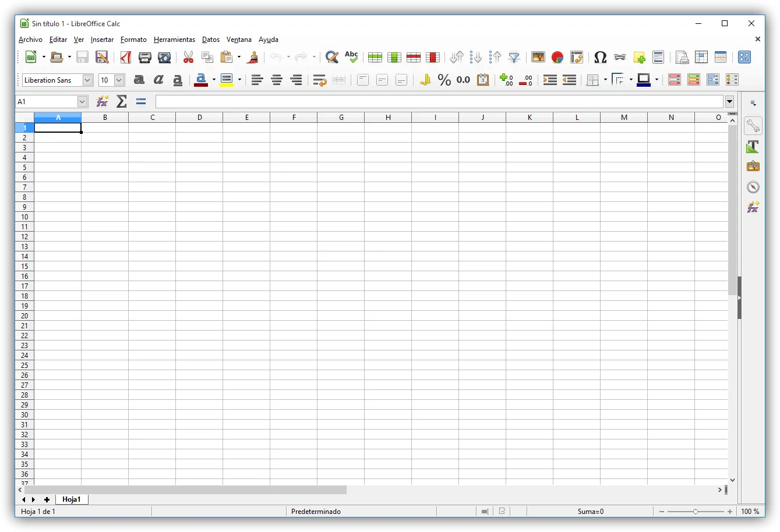Image resolution: width=780 pixels, height=532 pixels.
Task: Toggle center vertically alignment
Action: click(x=382, y=80)
